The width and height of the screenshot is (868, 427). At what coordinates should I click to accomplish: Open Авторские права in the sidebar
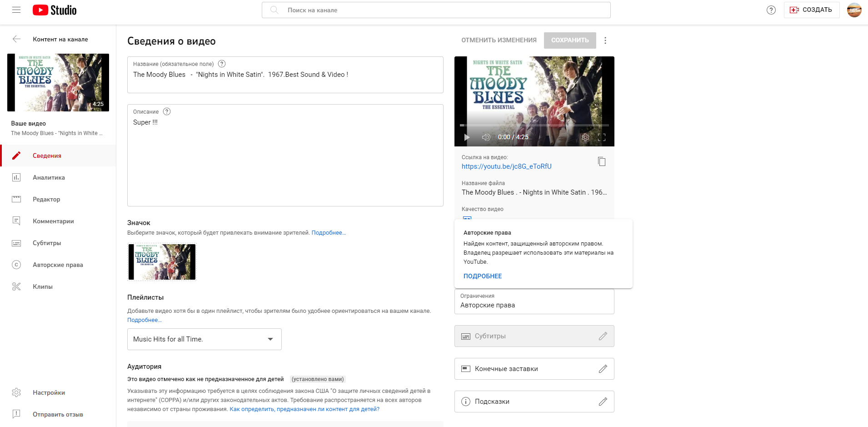(58, 265)
